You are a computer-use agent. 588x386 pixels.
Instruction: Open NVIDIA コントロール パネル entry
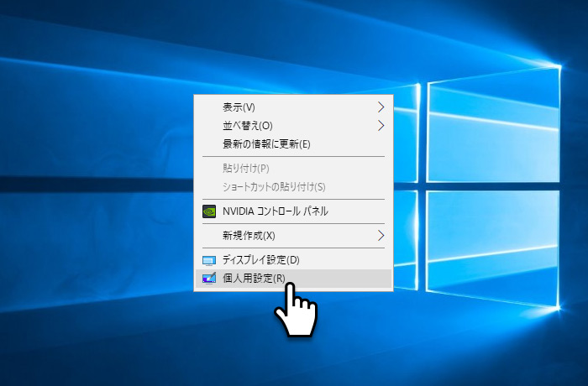(293, 211)
